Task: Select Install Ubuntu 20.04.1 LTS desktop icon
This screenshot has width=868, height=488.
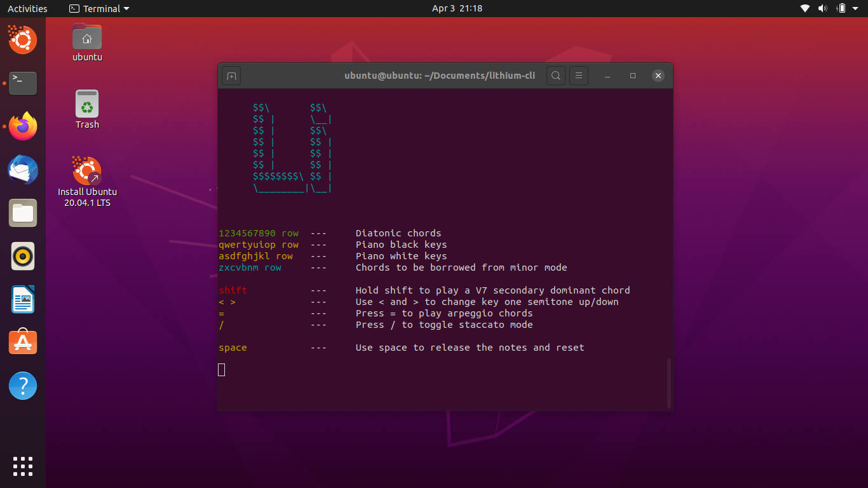Action: pyautogui.click(x=87, y=182)
